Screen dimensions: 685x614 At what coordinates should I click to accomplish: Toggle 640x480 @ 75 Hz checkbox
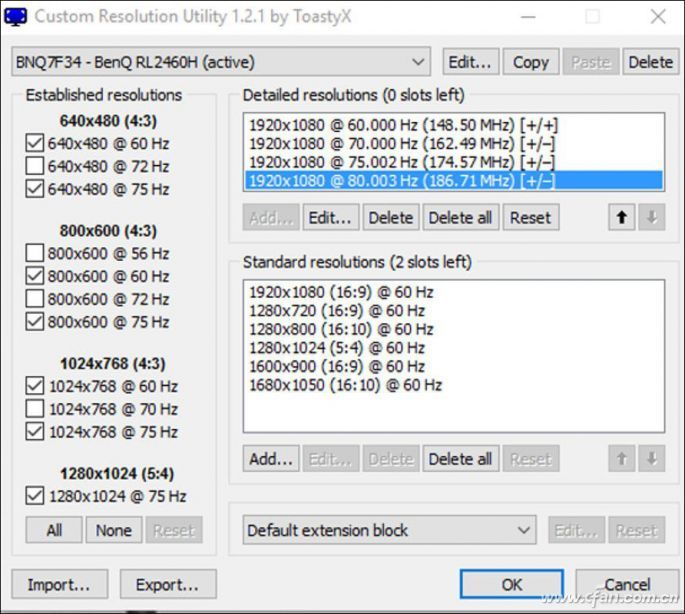point(35,189)
